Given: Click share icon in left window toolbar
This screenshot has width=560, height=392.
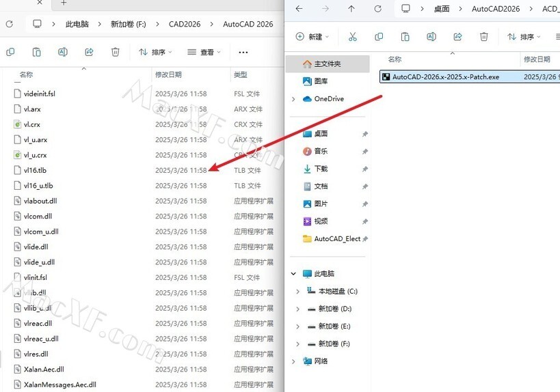Looking at the screenshot, I should click(89, 52).
